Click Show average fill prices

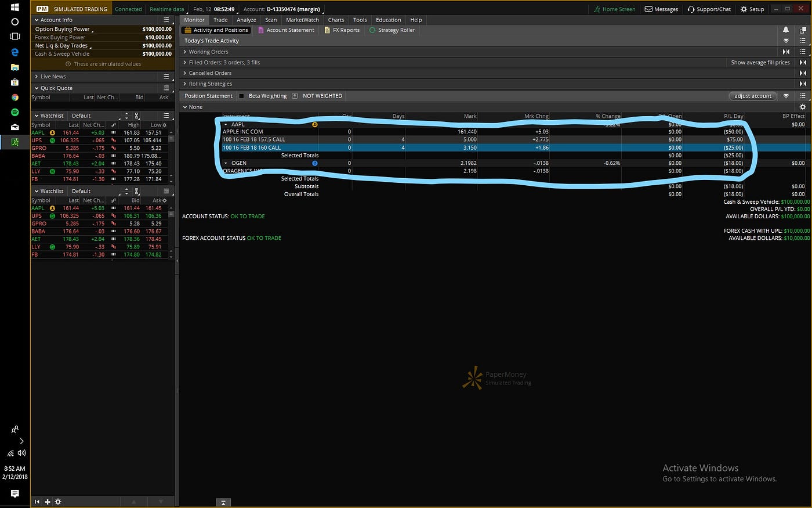(760, 62)
